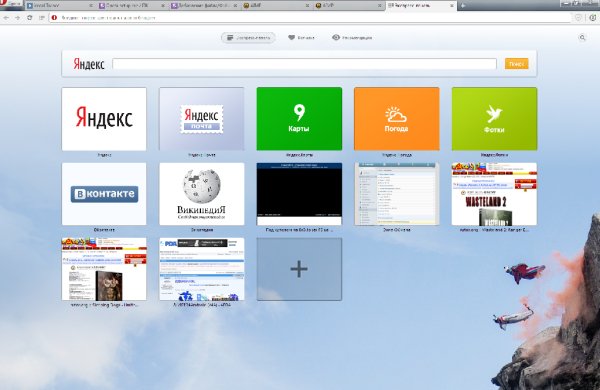600x390 pixels.
Task: Switch to the first tab with blue icon
Action: tap(60, 5)
